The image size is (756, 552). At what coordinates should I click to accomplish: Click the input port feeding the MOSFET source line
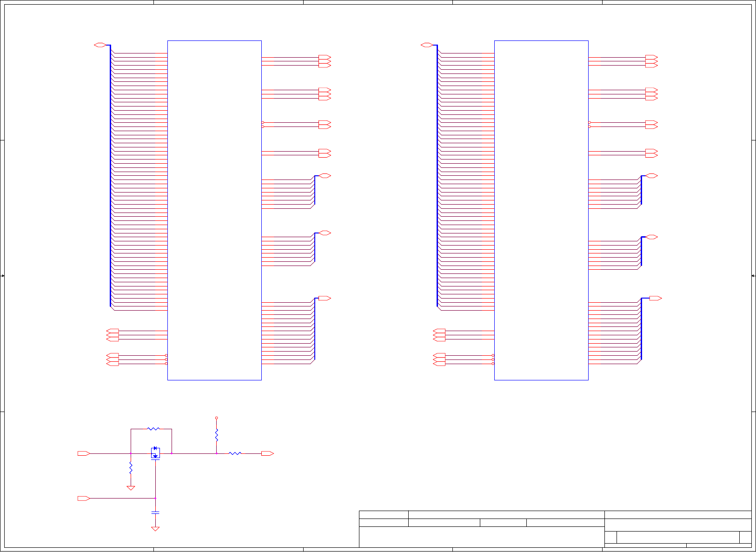(84, 453)
